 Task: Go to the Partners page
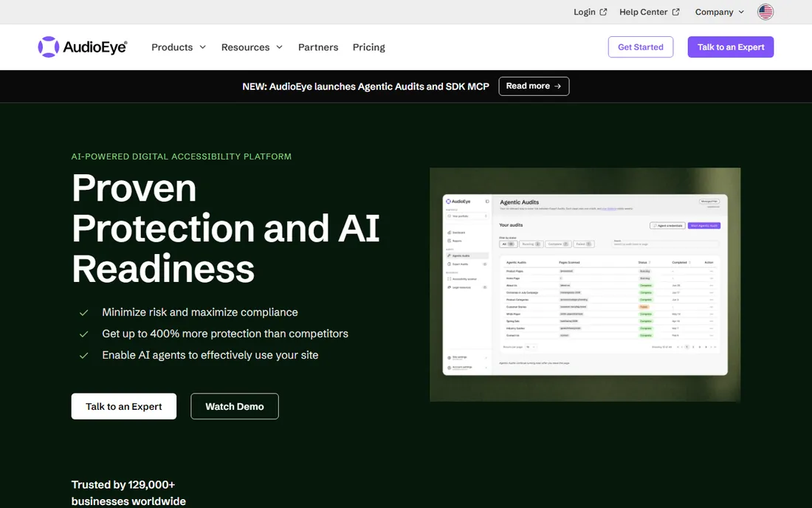click(x=318, y=47)
